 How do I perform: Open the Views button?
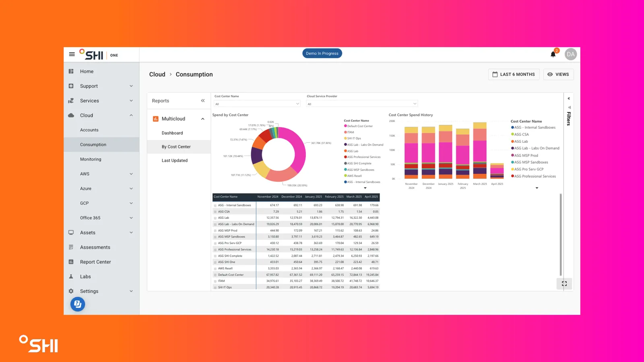click(558, 74)
